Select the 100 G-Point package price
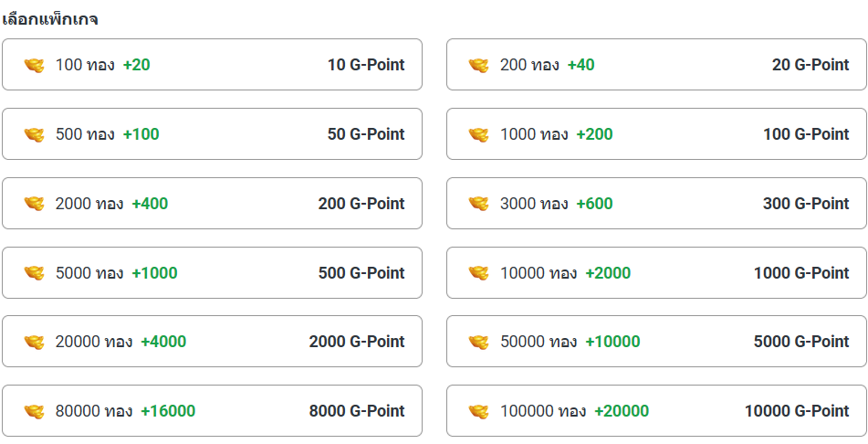Viewport: 868px width, 444px height. [806, 134]
